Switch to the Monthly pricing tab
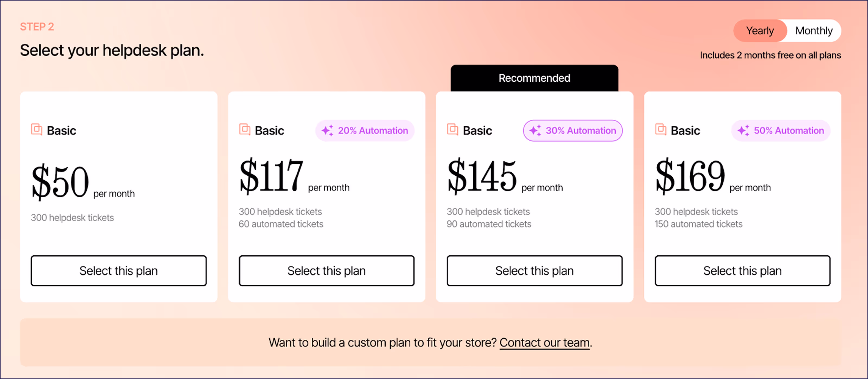The image size is (868, 379). pos(814,31)
